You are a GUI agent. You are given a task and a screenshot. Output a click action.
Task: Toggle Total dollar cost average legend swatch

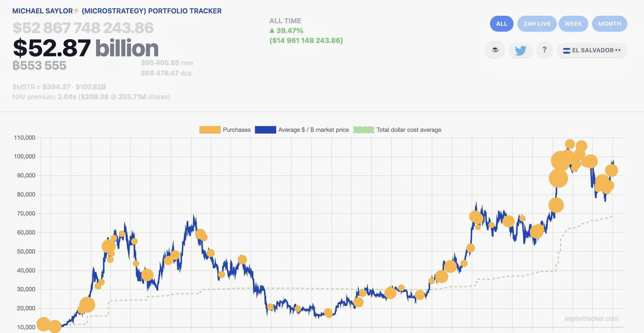point(364,130)
